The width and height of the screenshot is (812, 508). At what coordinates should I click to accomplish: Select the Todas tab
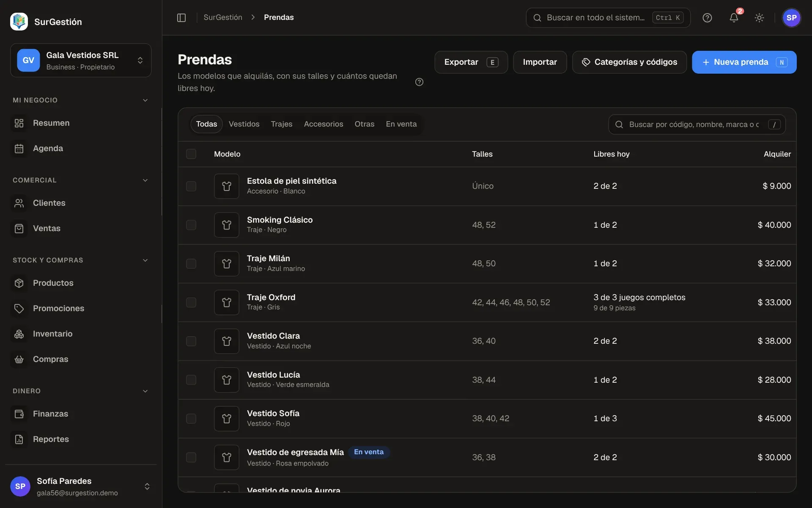pyautogui.click(x=206, y=124)
